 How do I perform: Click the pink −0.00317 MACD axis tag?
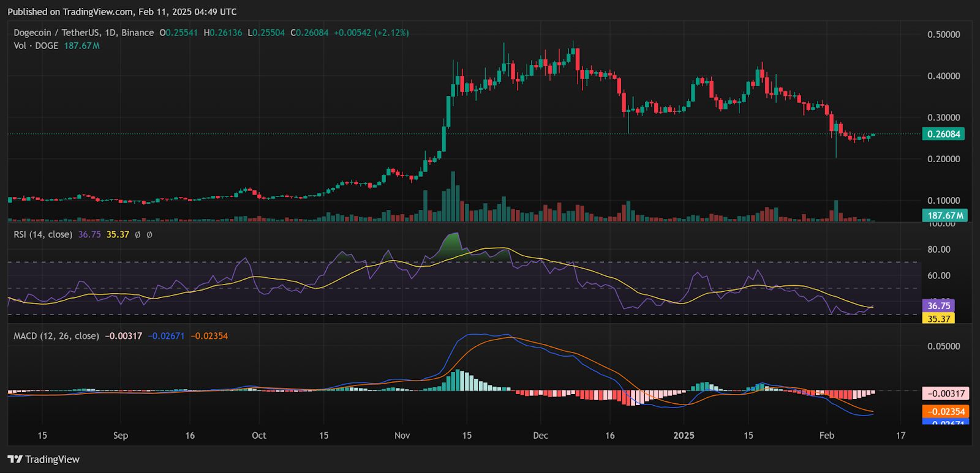tap(946, 393)
